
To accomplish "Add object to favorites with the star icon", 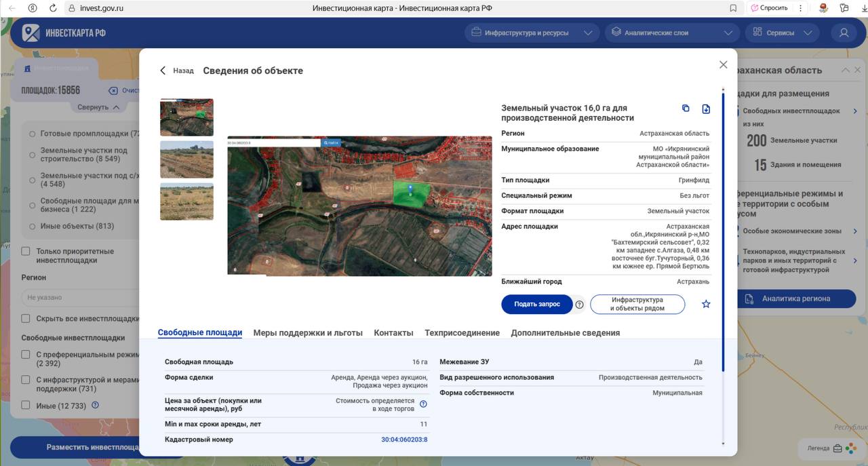I will click(x=706, y=304).
